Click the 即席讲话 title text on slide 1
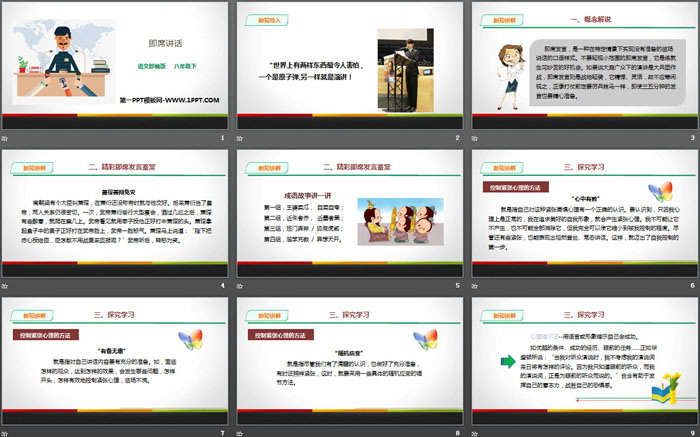Screen dimensions: 700x437 click(x=166, y=43)
